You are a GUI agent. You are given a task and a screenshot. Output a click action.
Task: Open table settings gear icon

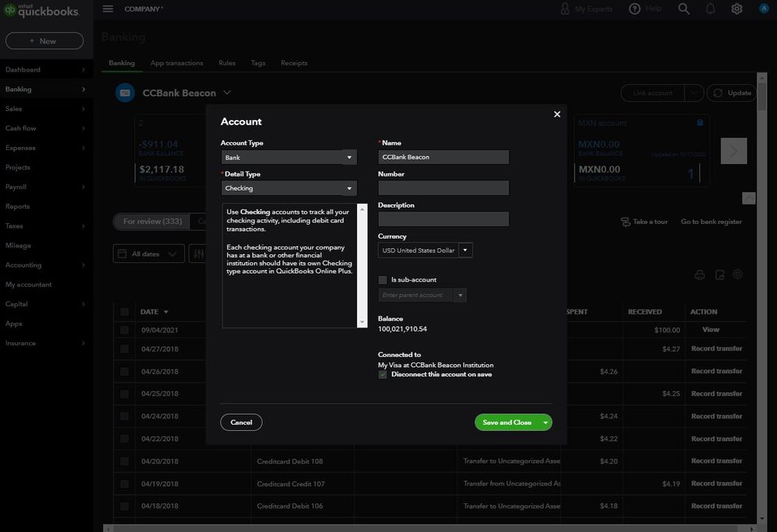point(737,274)
